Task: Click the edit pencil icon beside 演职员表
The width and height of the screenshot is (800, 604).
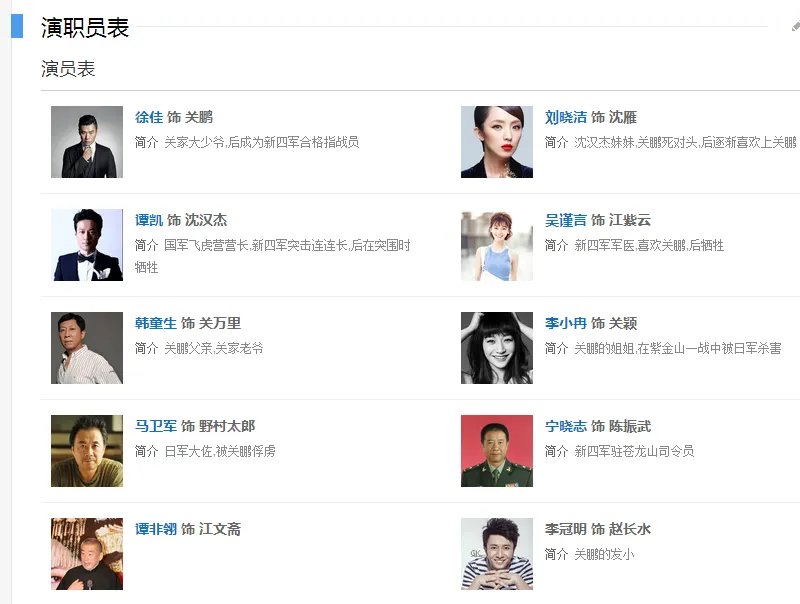Action: (795, 25)
